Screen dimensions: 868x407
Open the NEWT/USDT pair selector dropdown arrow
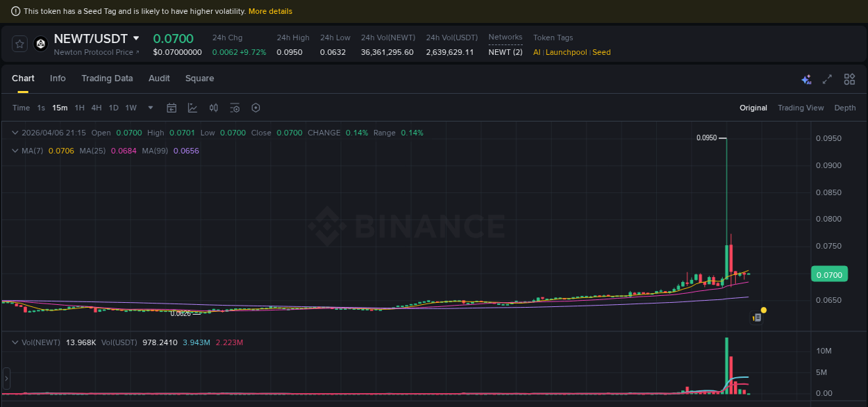[136, 38]
